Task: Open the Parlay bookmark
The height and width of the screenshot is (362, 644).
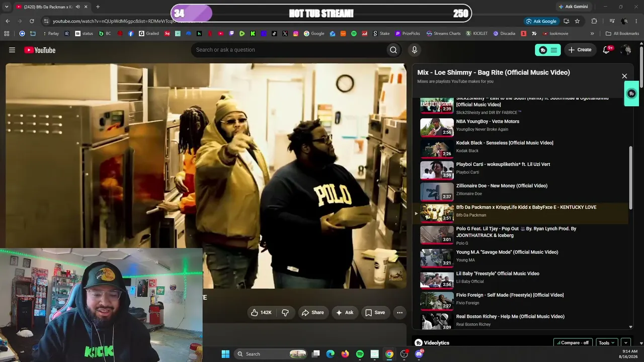Action: click(x=50, y=34)
